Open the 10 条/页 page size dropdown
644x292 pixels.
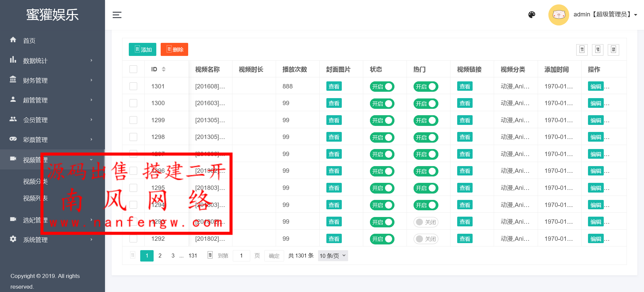(x=333, y=256)
